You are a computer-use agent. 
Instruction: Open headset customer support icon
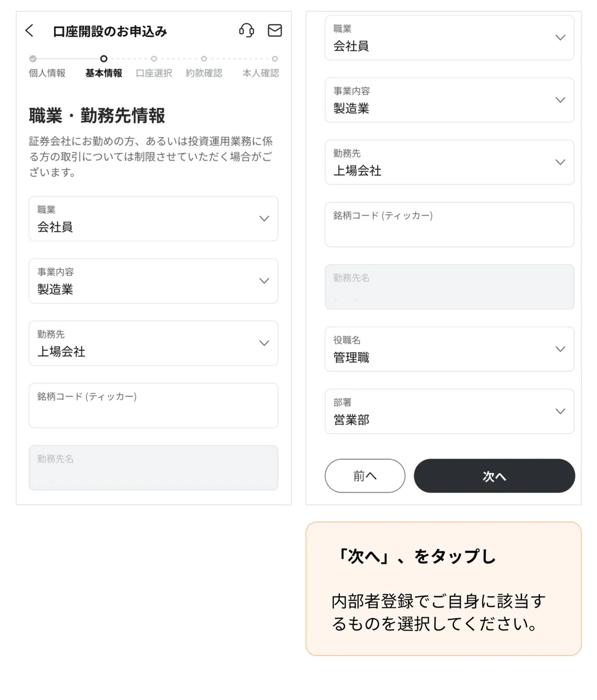click(x=246, y=30)
